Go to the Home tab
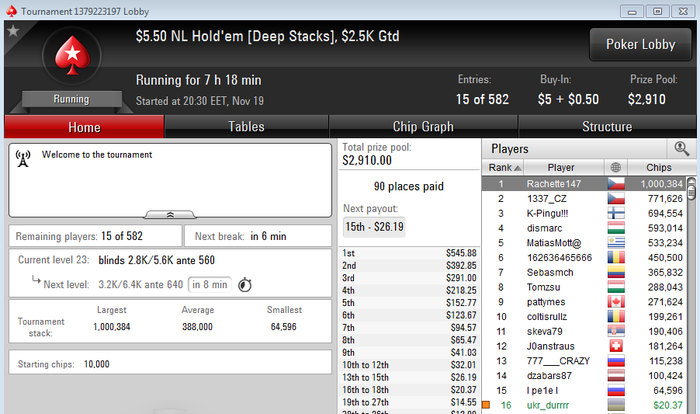The image size is (700, 414). click(84, 127)
